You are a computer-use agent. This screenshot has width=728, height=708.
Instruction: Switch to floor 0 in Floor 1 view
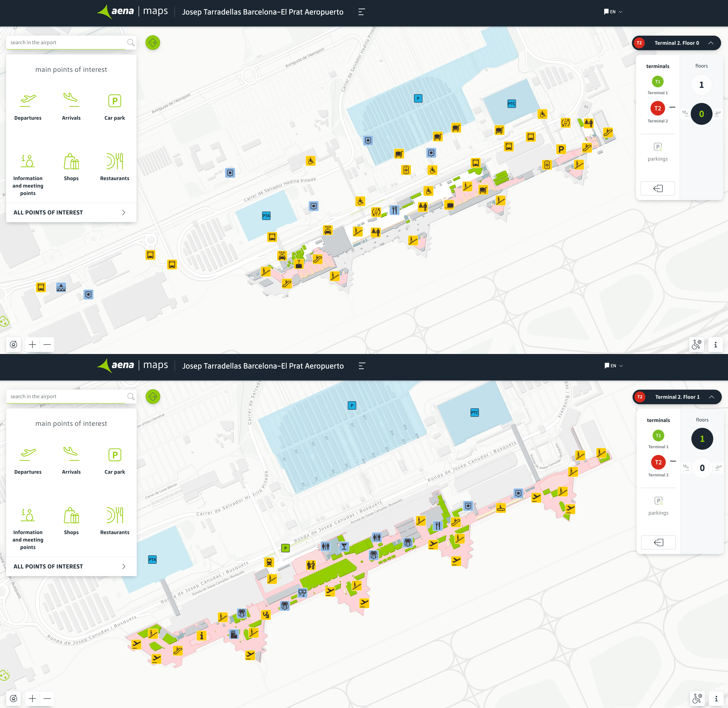point(702,468)
